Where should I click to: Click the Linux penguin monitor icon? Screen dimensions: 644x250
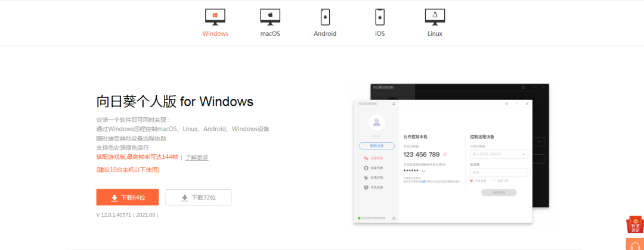(435, 17)
